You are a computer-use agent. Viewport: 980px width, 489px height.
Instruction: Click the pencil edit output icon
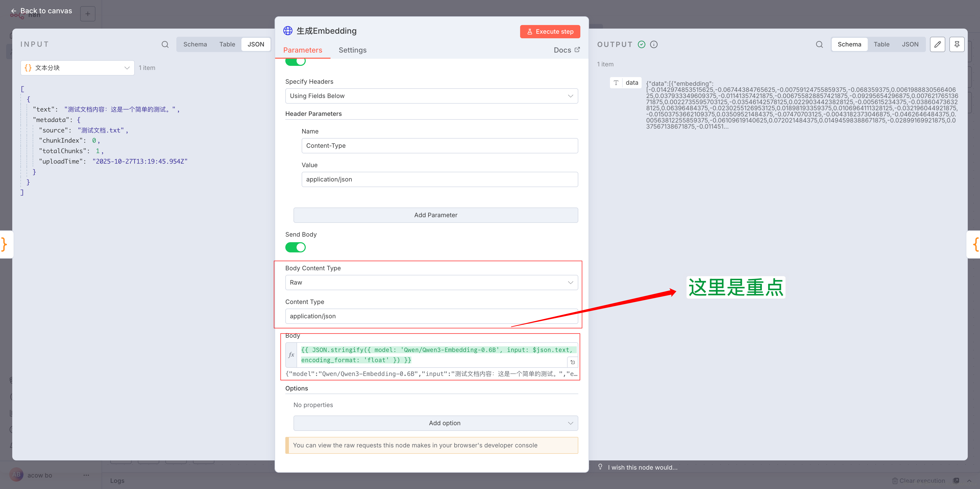937,44
